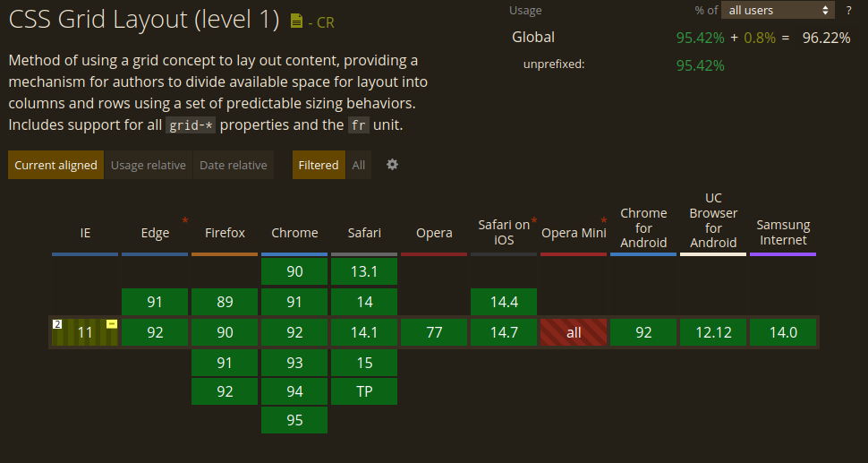Click the Safari TP version cell
868x463 pixels.
click(364, 391)
